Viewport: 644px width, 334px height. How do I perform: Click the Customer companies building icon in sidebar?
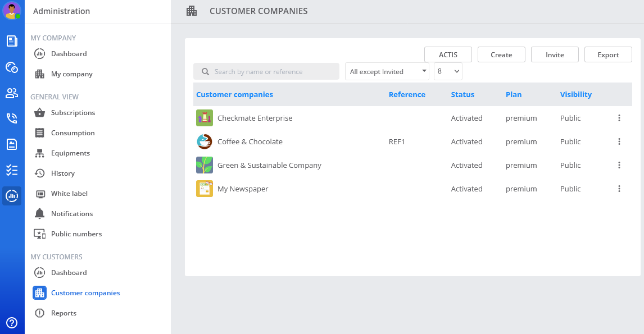point(39,292)
